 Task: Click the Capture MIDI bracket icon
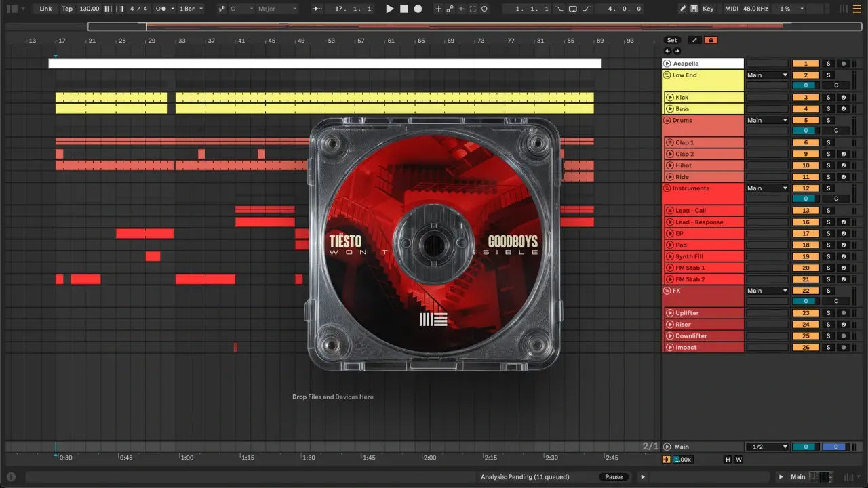pos(473,9)
